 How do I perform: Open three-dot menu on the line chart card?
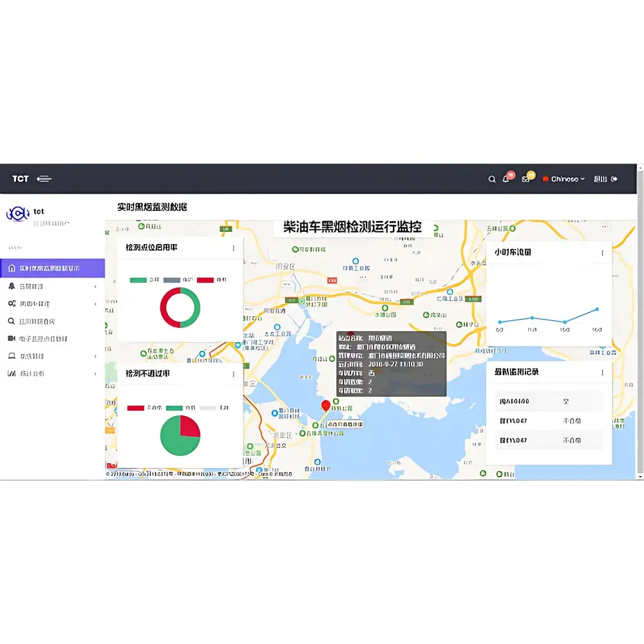(603, 253)
